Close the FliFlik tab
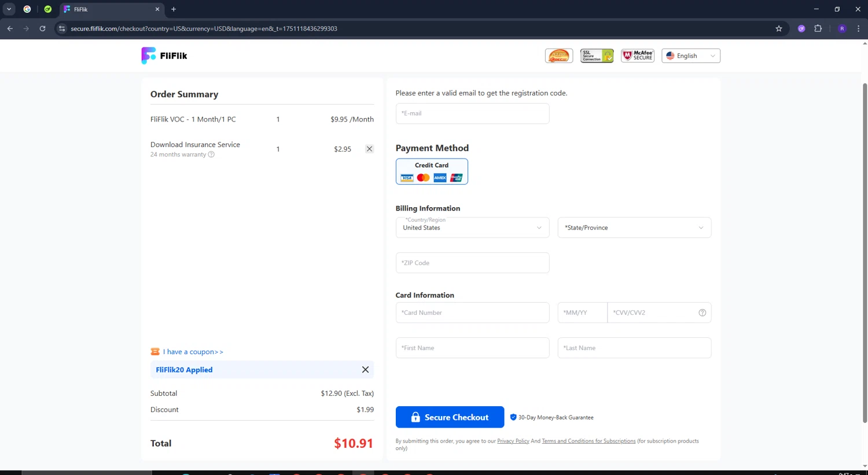 tap(157, 9)
